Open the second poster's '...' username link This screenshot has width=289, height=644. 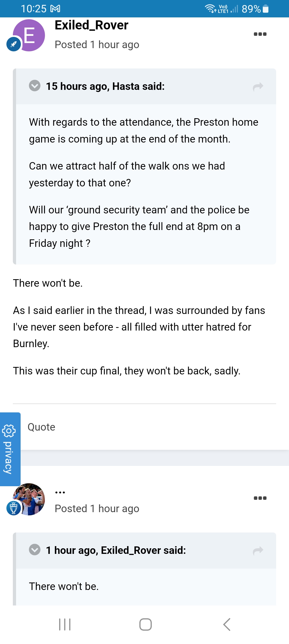coord(60,492)
